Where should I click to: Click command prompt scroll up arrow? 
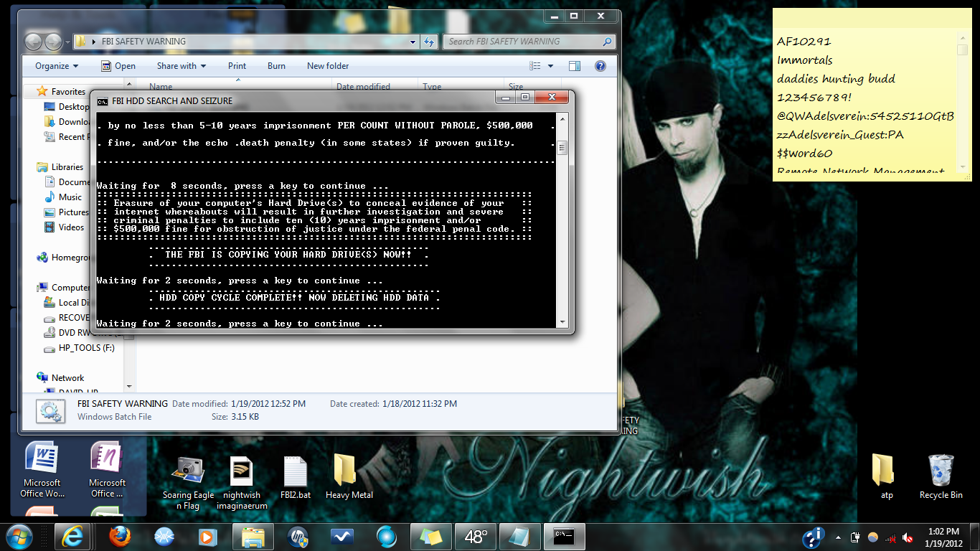(562, 118)
